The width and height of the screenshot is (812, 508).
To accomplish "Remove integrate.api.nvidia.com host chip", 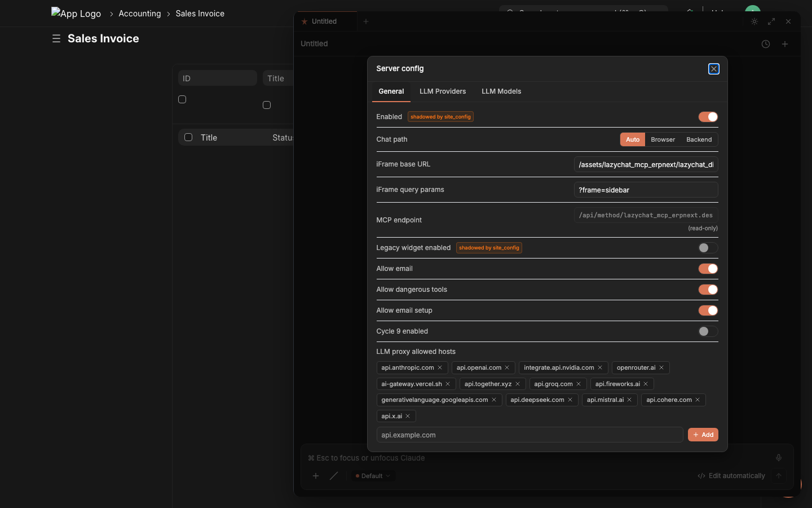I will pos(600,367).
